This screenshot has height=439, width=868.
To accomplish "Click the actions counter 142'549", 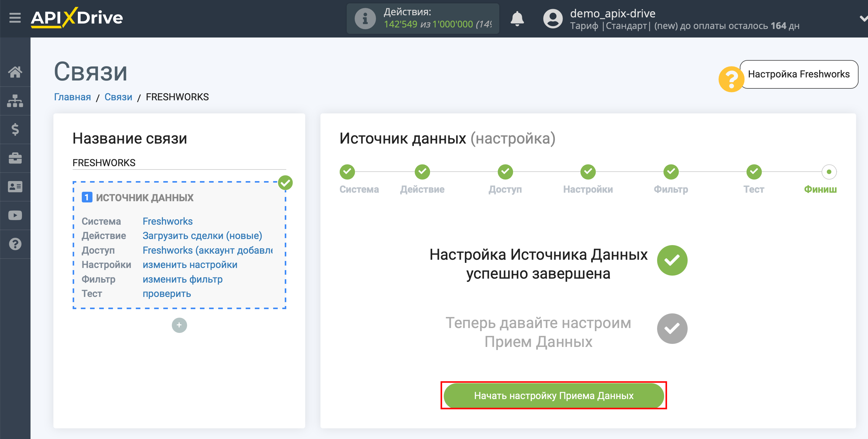I will coord(401,24).
